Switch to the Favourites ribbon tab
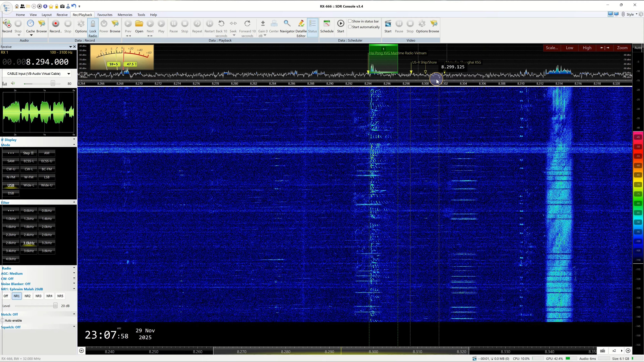Screen dimensions: 644x362 tap(105, 15)
